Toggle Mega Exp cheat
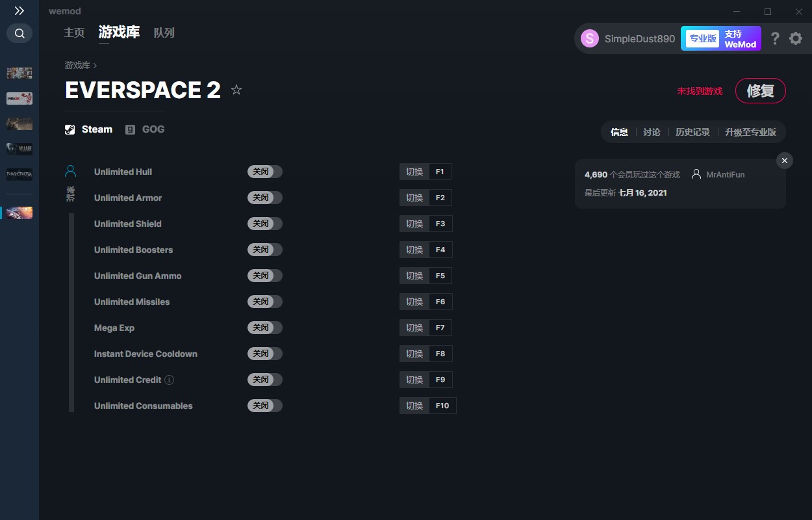Image resolution: width=812 pixels, height=520 pixels. pos(265,328)
